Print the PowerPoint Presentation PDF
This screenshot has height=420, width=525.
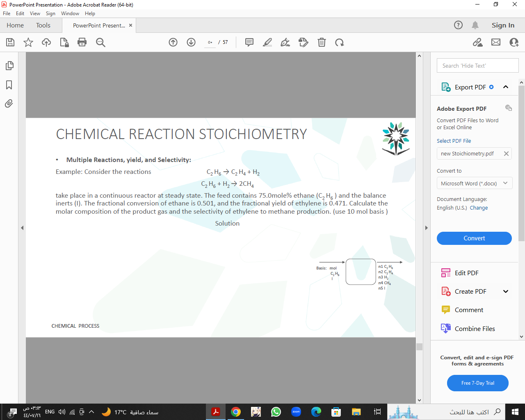click(82, 42)
